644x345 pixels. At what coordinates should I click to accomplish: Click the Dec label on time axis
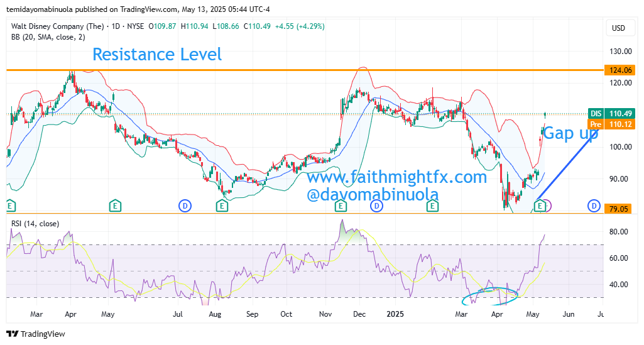click(x=359, y=314)
